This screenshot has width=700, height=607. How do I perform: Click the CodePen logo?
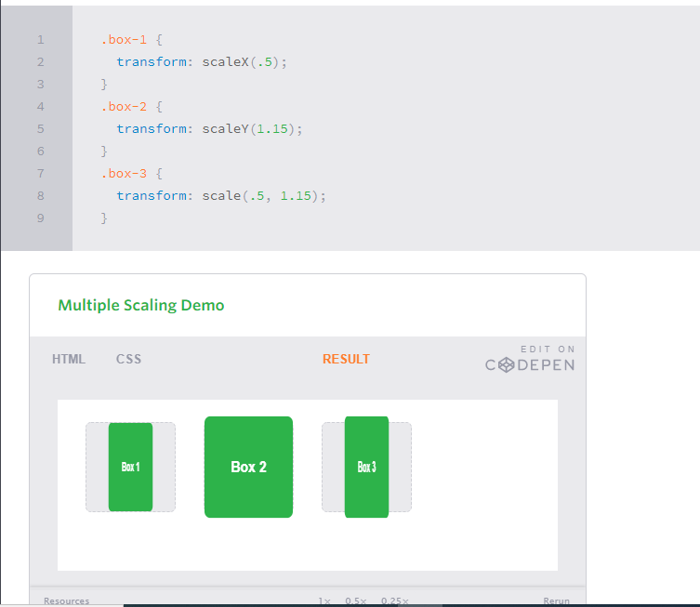coord(530,365)
